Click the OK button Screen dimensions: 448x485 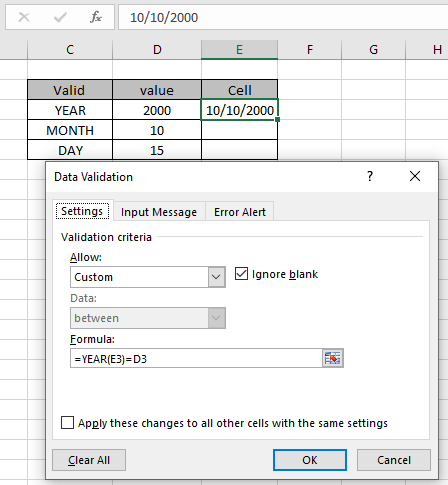click(x=310, y=460)
